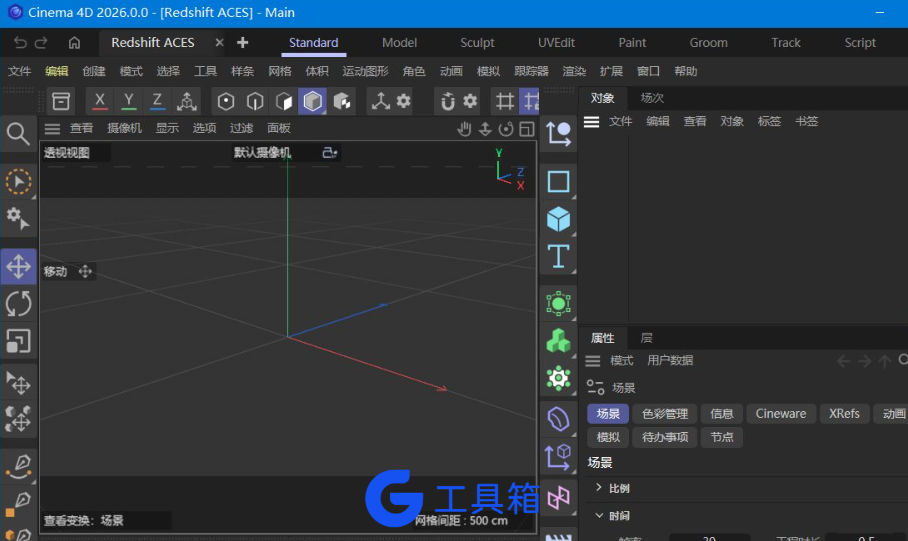
Task: Switch to the Standard layout tab
Action: point(313,42)
